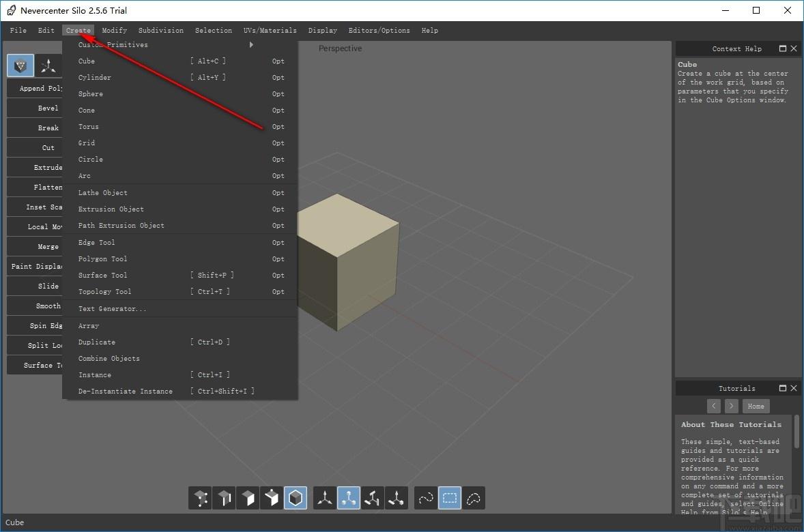This screenshot has width=804, height=532.
Task: Click the Extrude button in left panel
Action: point(35,168)
